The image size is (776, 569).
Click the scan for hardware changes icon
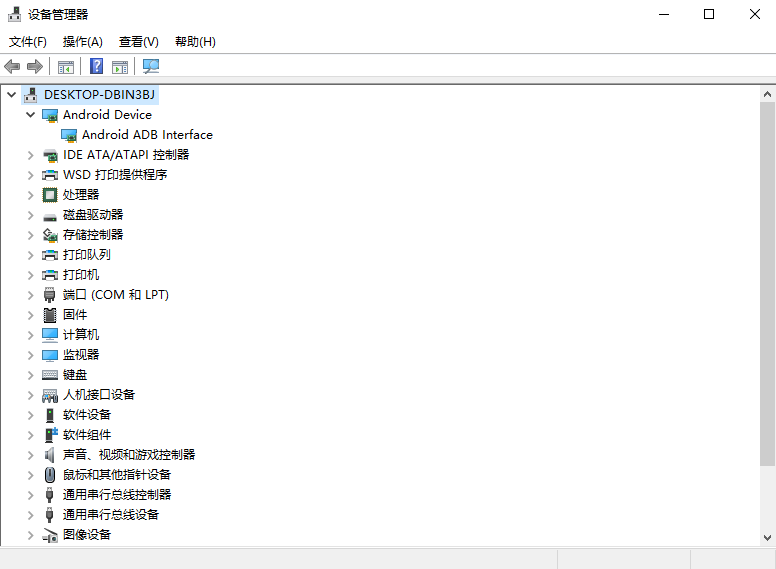point(151,66)
